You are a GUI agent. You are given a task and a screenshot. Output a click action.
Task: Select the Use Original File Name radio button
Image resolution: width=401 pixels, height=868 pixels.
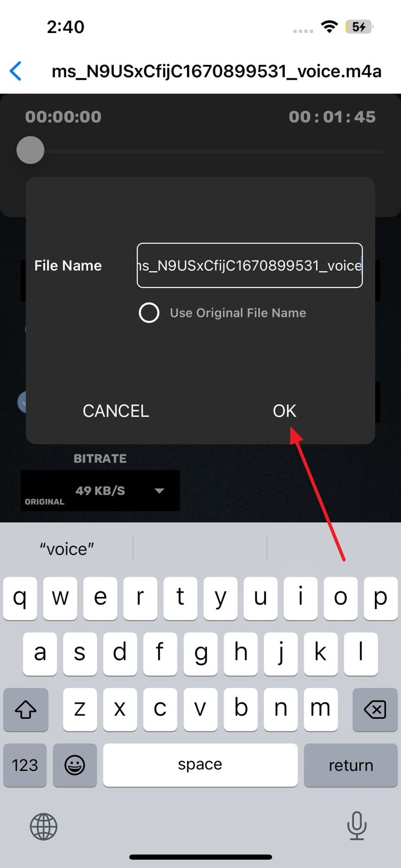[149, 312]
